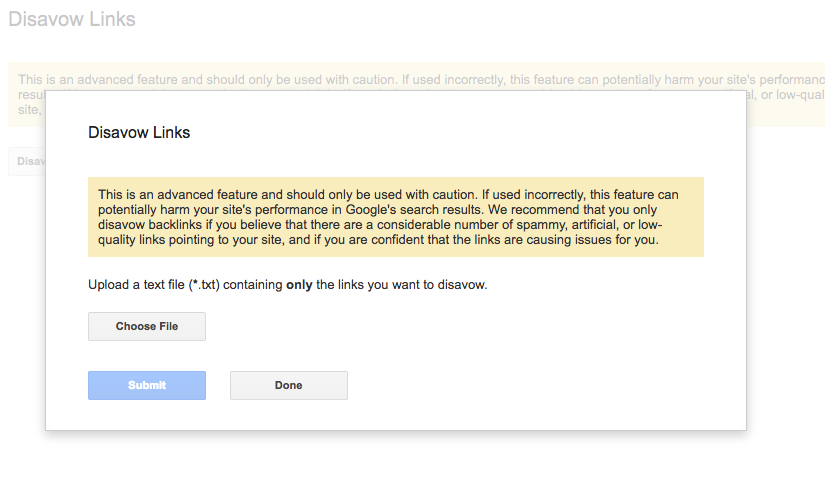825x477 pixels.
Task: Click the Choose File button
Action: (147, 327)
